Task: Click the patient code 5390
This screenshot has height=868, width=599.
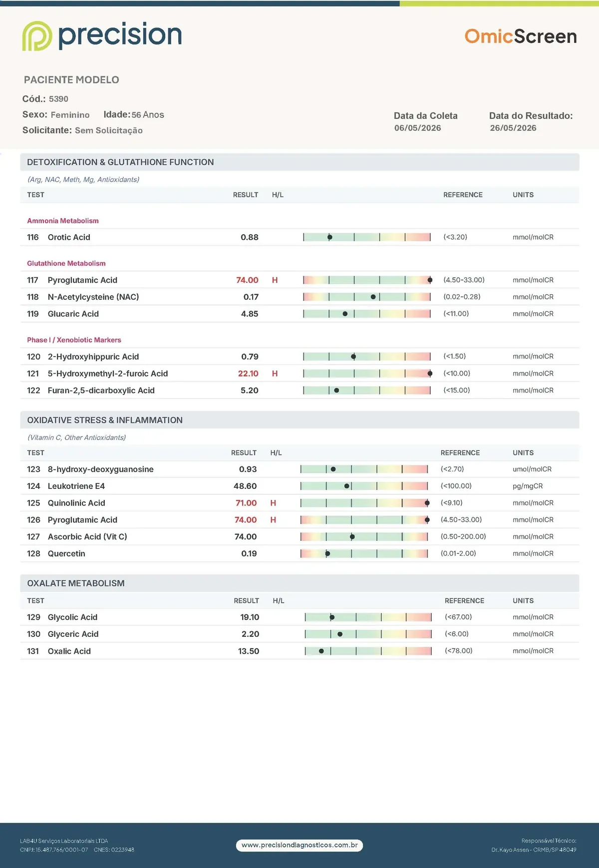Action: (x=58, y=99)
